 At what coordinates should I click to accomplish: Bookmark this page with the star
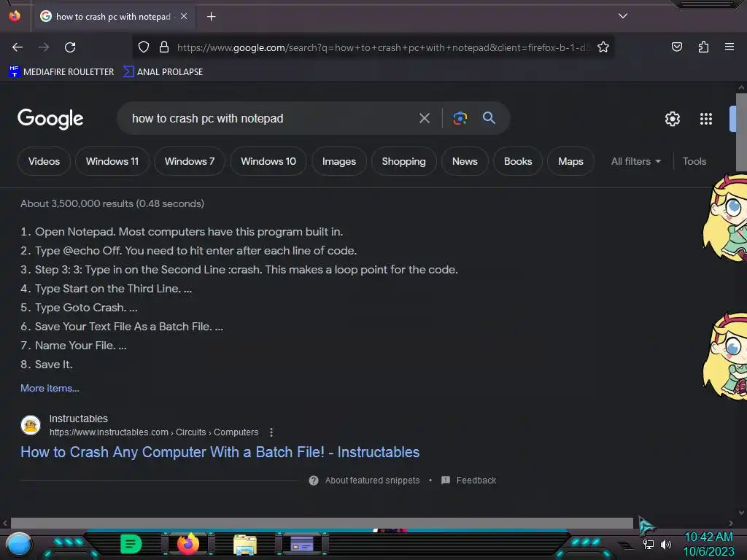point(603,47)
